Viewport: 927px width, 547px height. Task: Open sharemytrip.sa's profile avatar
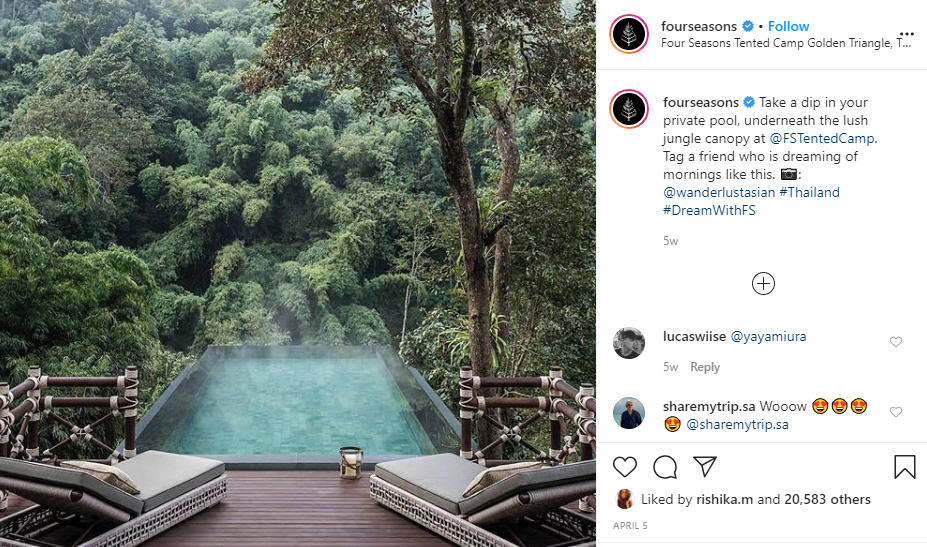click(630, 413)
